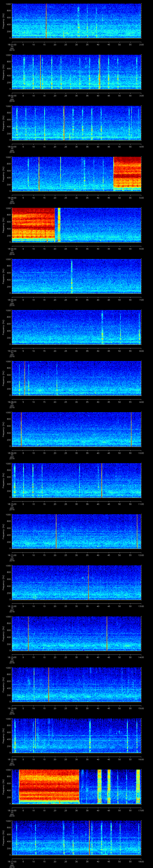Viewport: 153px width, 868px height.
Task: Click the 9:00 end time label
Action: click(x=141, y=402)
